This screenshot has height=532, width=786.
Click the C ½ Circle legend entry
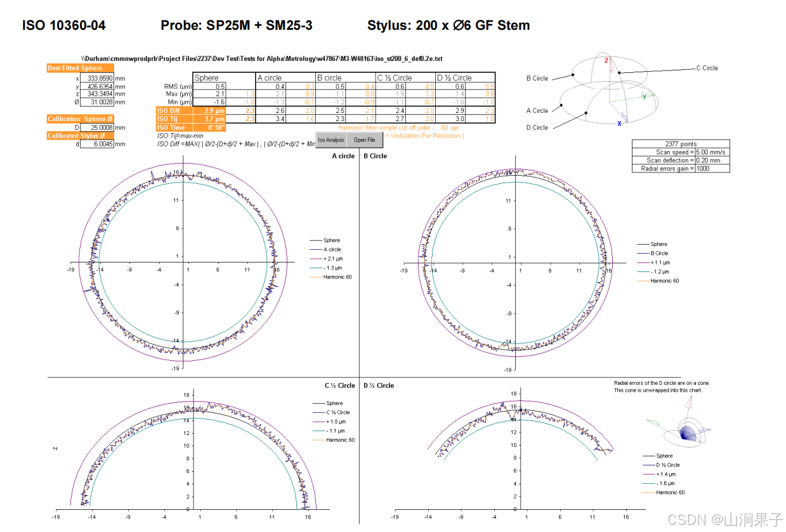pyautogui.click(x=331, y=412)
